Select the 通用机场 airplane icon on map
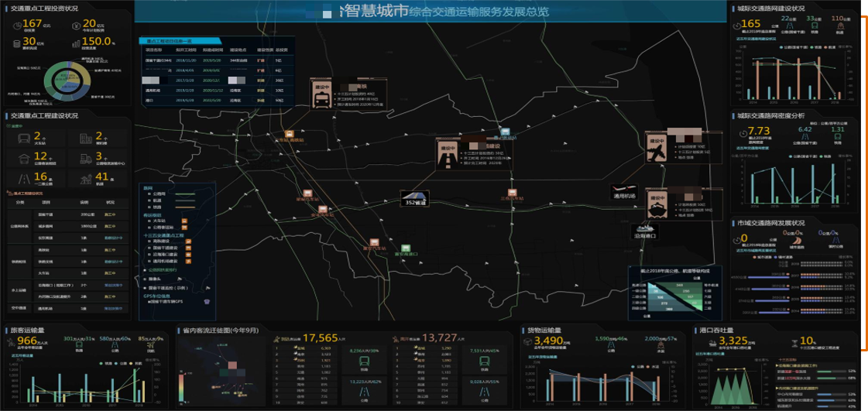 click(x=623, y=189)
